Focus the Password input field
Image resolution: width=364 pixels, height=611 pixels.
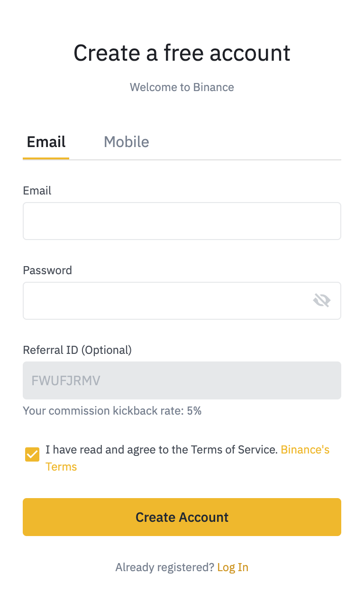[x=166, y=301]
